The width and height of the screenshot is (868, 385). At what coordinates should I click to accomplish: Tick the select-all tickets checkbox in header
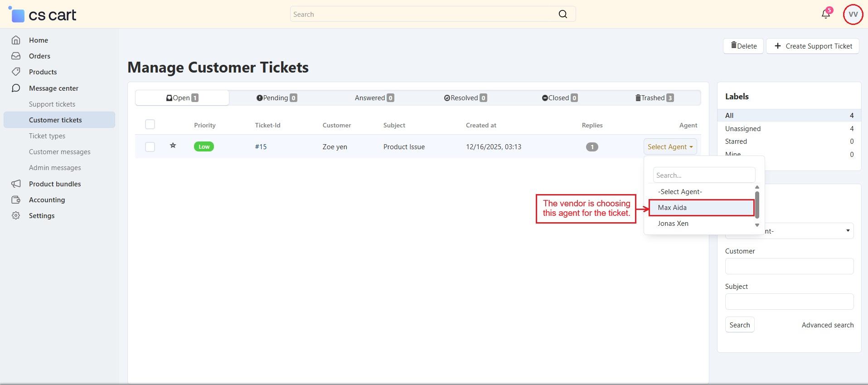(150, 124)
